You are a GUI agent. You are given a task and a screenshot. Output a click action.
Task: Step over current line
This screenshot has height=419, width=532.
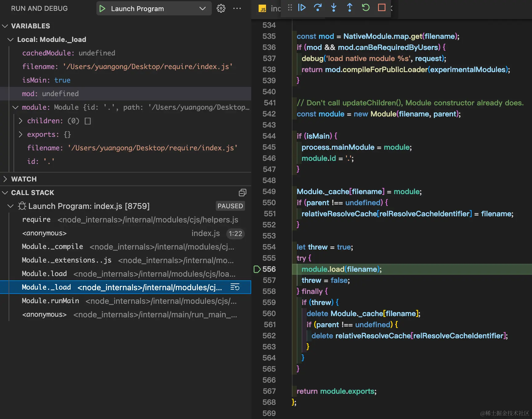[318, 8]
